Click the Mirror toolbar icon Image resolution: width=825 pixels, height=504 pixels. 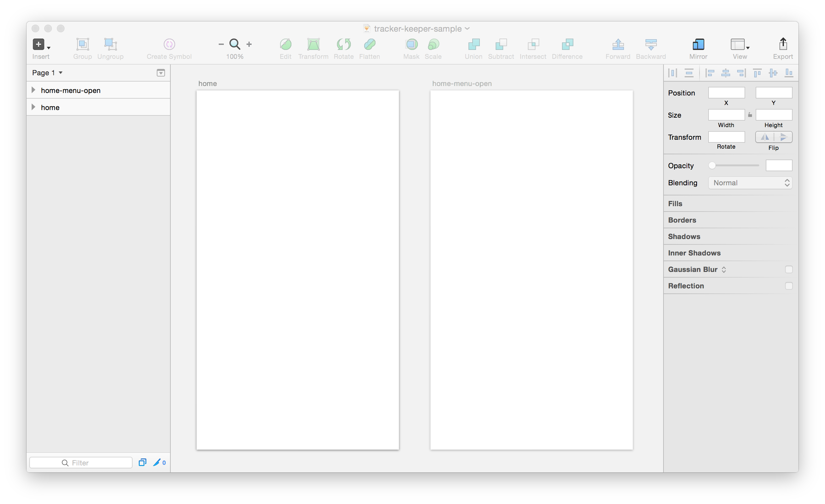coord(698,45)
